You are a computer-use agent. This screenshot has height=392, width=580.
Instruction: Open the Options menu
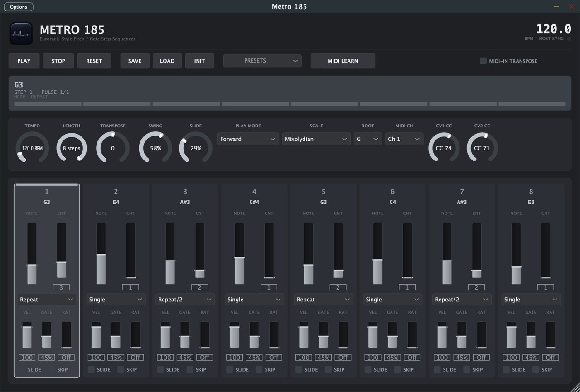pos(19,7)
